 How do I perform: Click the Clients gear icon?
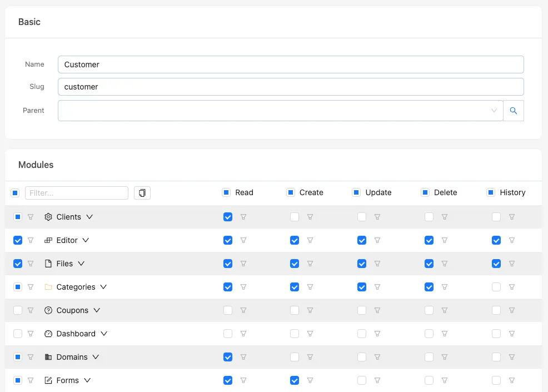coord(48,217)
